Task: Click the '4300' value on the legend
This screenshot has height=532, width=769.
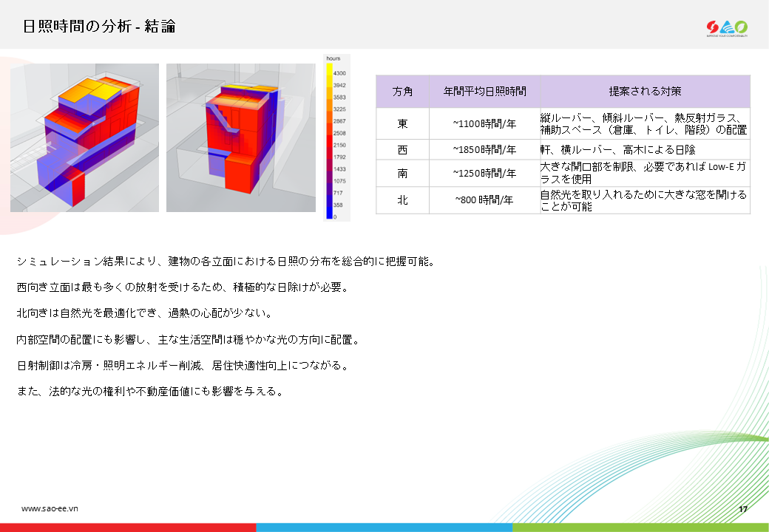Action: [339, 73]
